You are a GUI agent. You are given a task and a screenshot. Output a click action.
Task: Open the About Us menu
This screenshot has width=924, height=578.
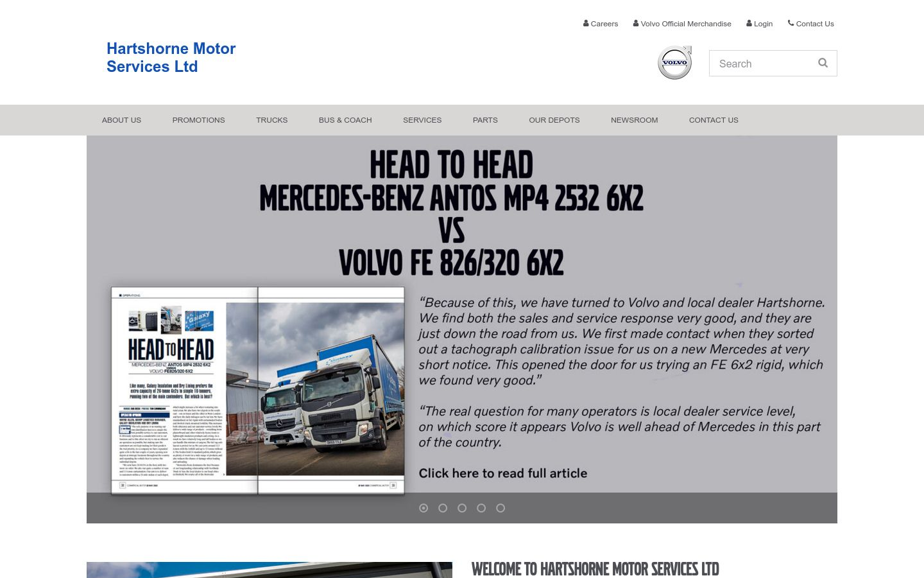coord(121,120)
